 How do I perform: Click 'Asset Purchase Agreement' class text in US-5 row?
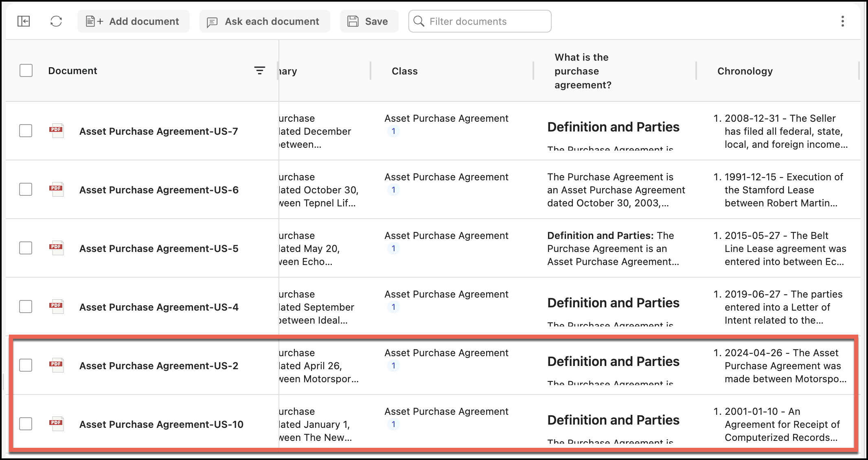[446, 236]
